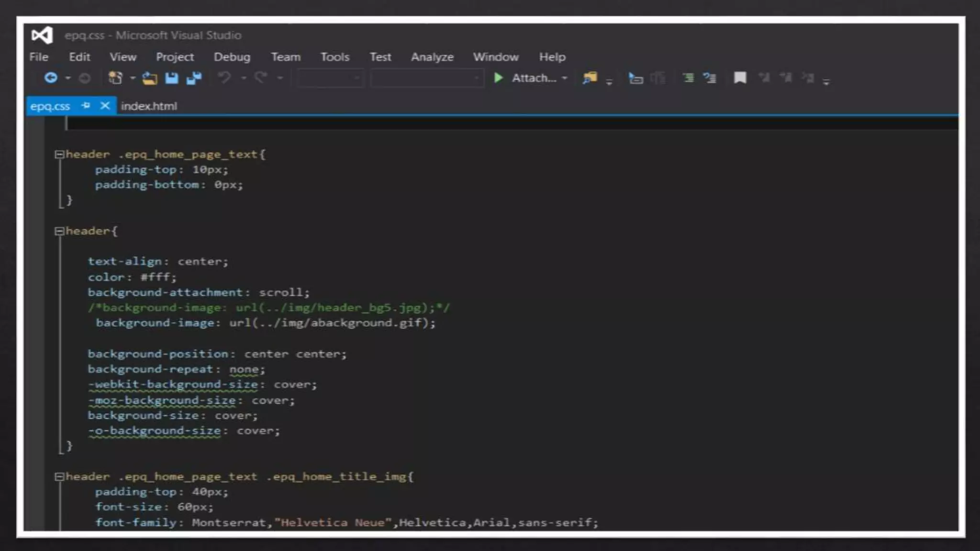Screen dimensions: 980x551
Task: Click the comment out selection icon
Action: click(x=688, y=78)
